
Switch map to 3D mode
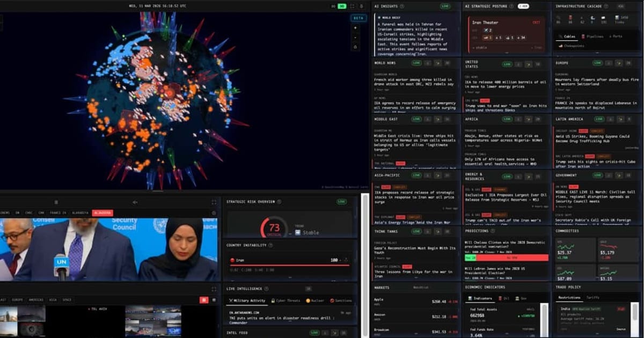click(341, 6)
